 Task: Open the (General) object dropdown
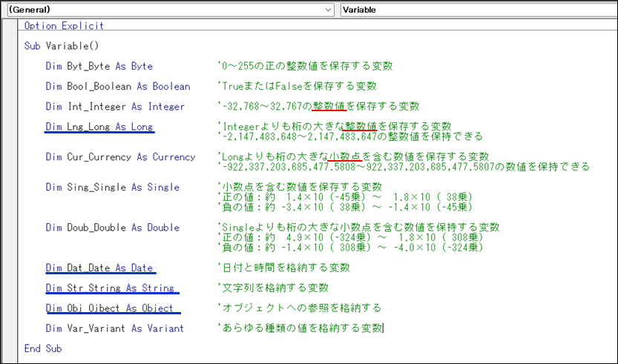pyautogui.click(x=171, y=10)
